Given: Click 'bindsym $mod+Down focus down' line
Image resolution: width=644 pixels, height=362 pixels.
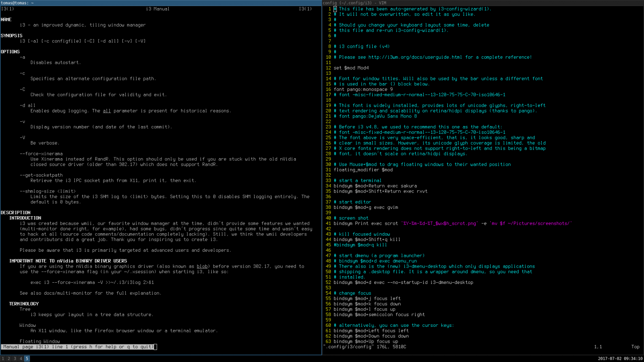Looking at the screenshot, I should click(x=371, y=336).
